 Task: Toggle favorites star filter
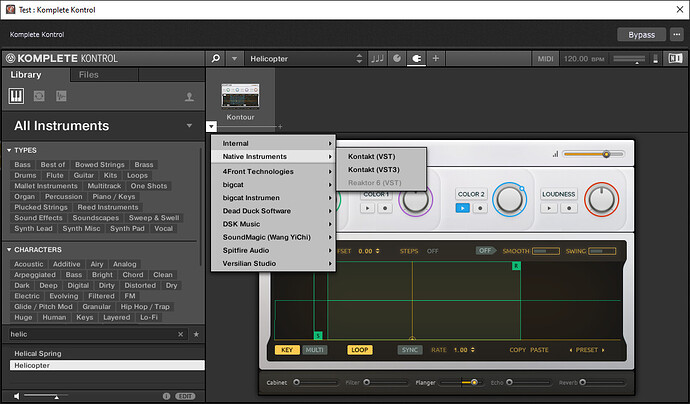tap(196, 334)
